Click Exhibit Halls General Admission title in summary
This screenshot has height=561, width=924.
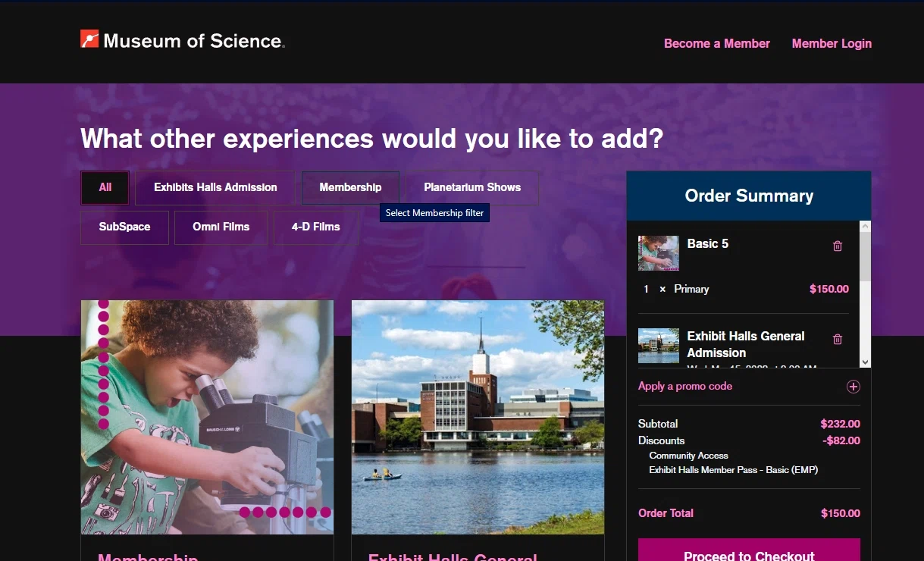[746, 344]
